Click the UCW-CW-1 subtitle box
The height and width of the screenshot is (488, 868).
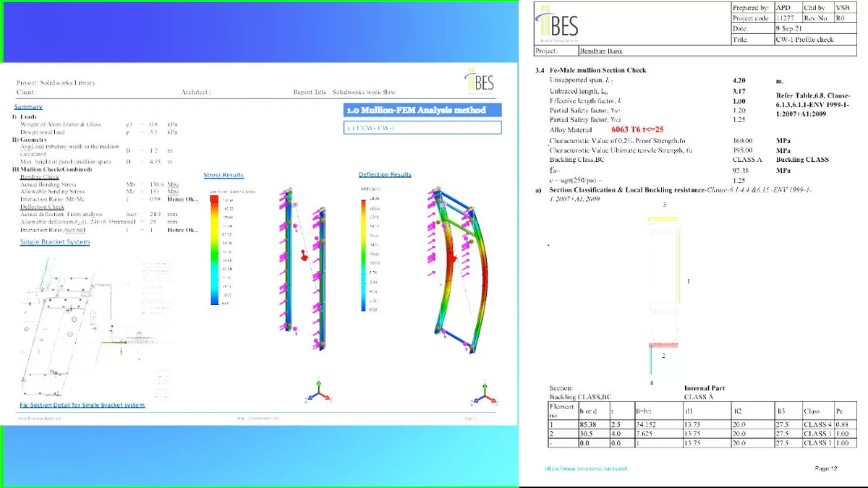coord(422,128)
